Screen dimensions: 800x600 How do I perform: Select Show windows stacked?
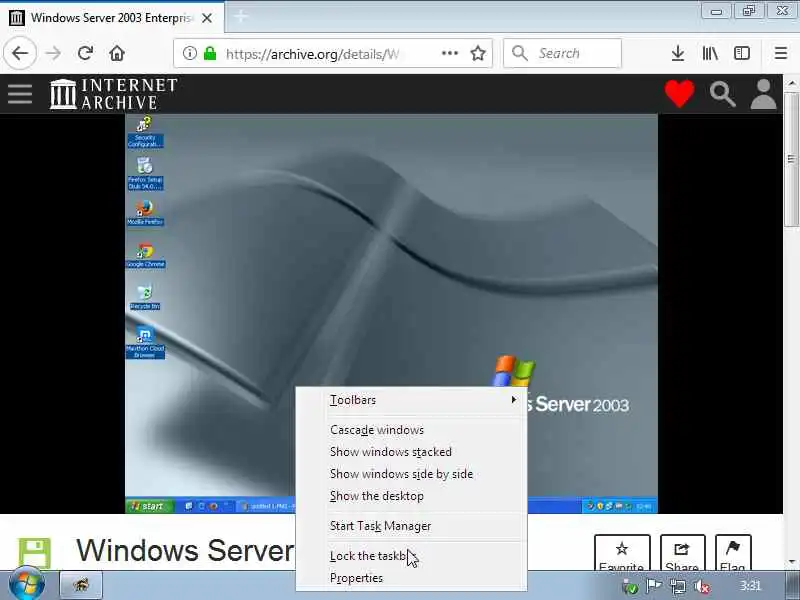click(412, 452)
